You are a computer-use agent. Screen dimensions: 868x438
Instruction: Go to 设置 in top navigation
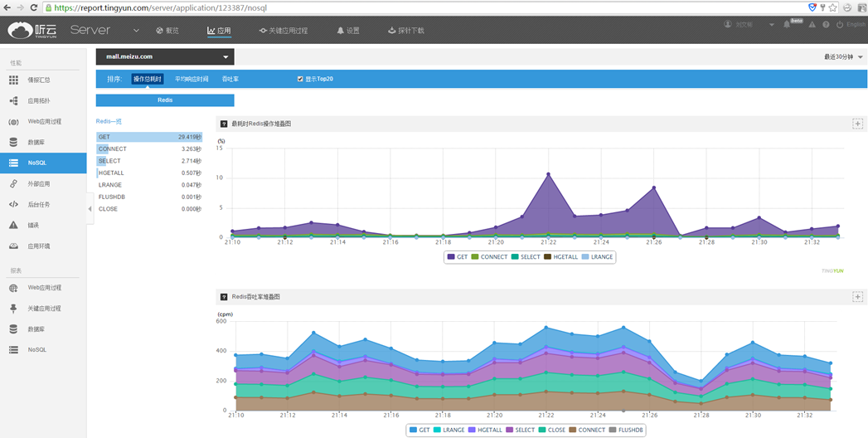(x=348, y=31)
